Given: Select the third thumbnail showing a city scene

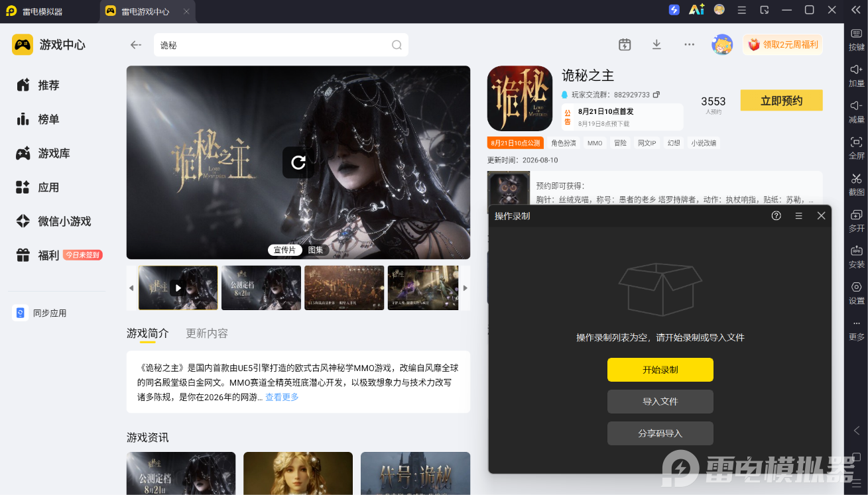Looking at the screenshot, I should [x=344, y=288].
